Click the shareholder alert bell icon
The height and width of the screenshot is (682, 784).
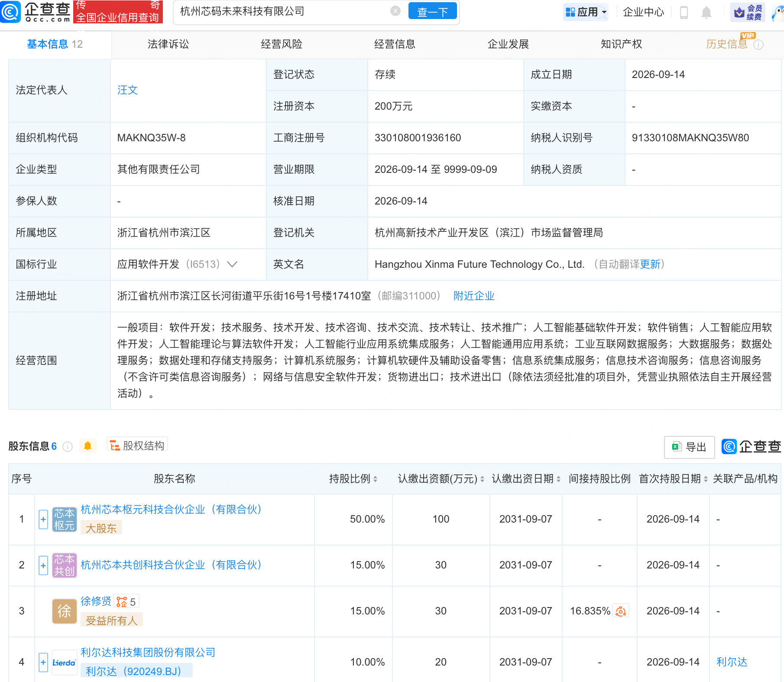click(x=87, y=446)
